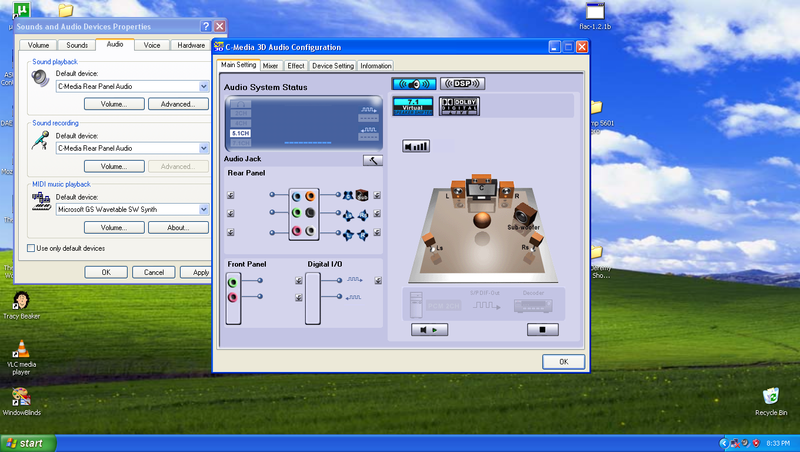The width and height of the screenshot is (800, 452).
Task: Click OK in Sounds and Audio Devices
Action: (106, 272)
